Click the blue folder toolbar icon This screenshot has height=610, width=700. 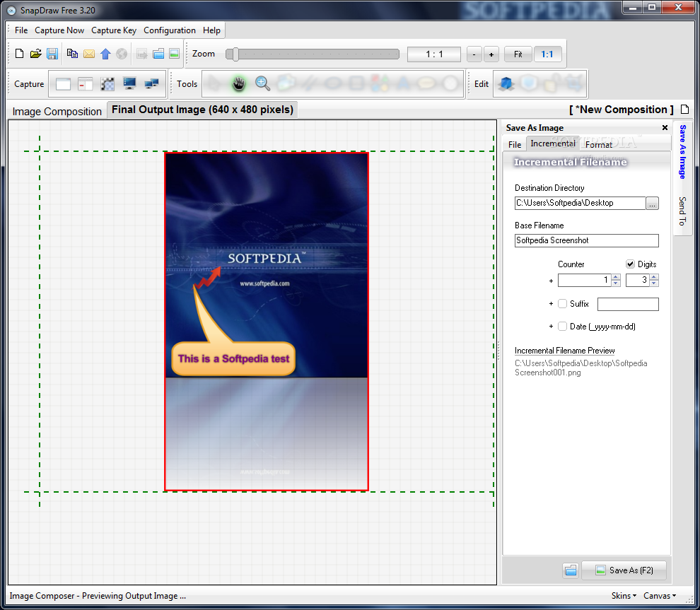coord(158,54)
